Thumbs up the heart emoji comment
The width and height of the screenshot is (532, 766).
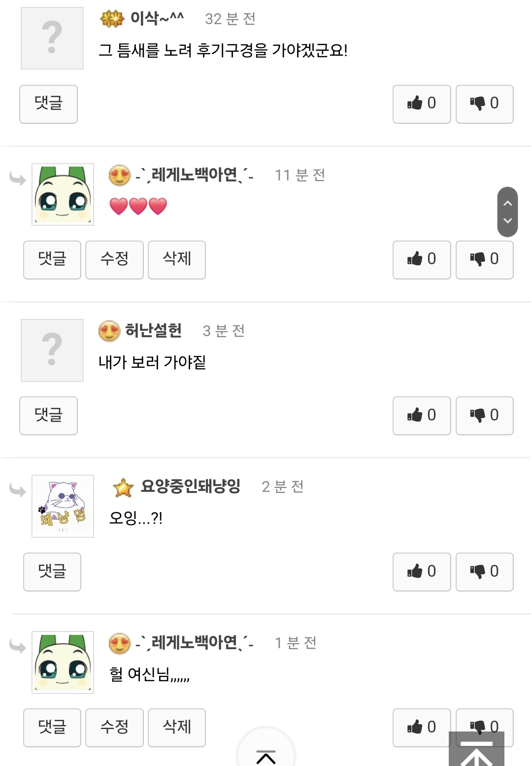coord(421,259)
